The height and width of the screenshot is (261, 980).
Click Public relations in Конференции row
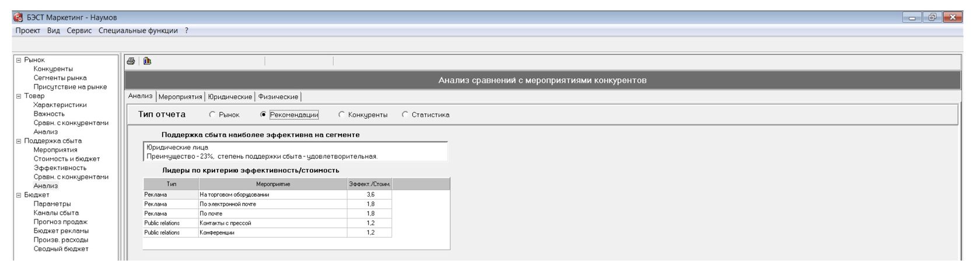[x=171, y=232]
